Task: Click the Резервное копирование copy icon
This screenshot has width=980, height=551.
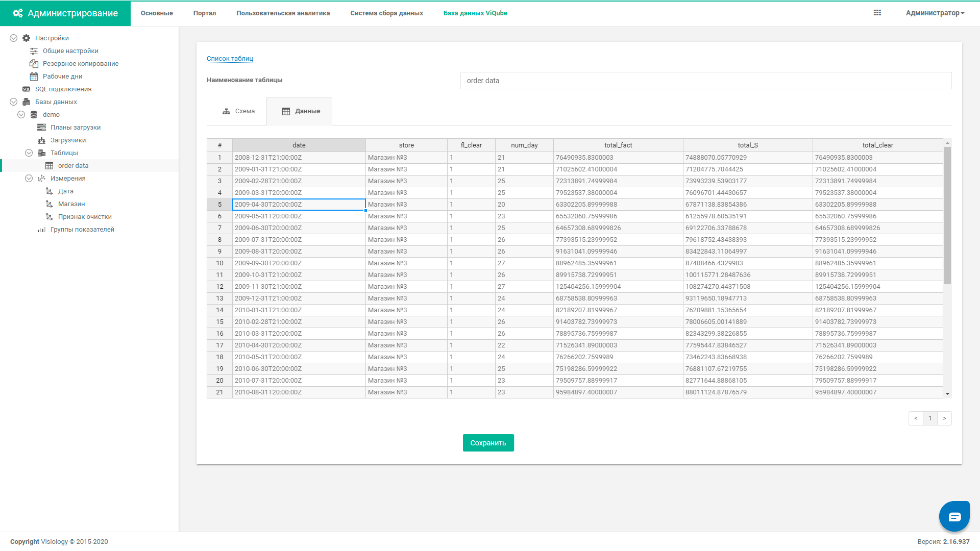Action: pyautogui.click(x=34, y=64)
